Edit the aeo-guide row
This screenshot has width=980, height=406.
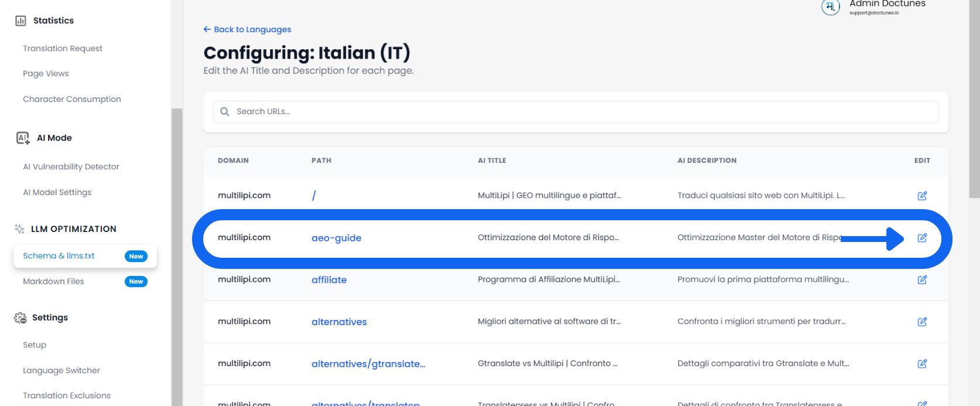click(x=922, y=238)
